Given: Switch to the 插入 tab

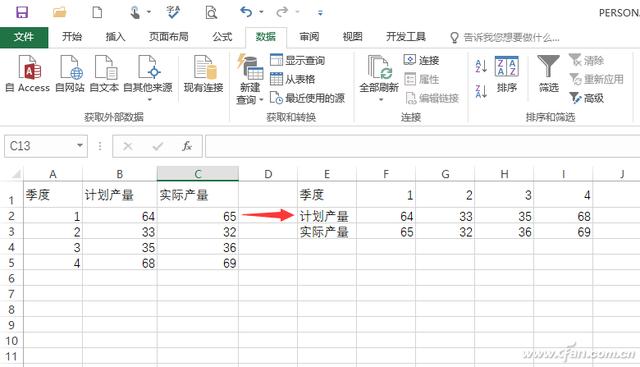Looking at the screenshot, I should click(x=116, y=37).
